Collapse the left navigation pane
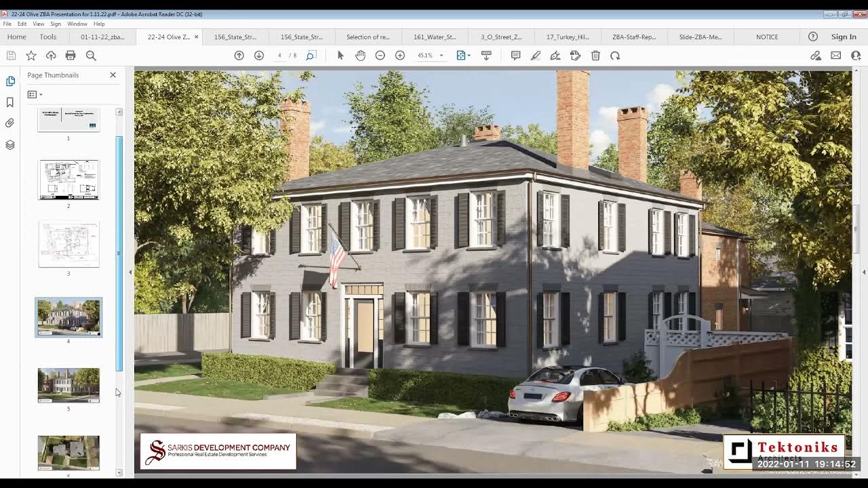Viewport: 868px width, 488px height. click(x=130, y=272)
